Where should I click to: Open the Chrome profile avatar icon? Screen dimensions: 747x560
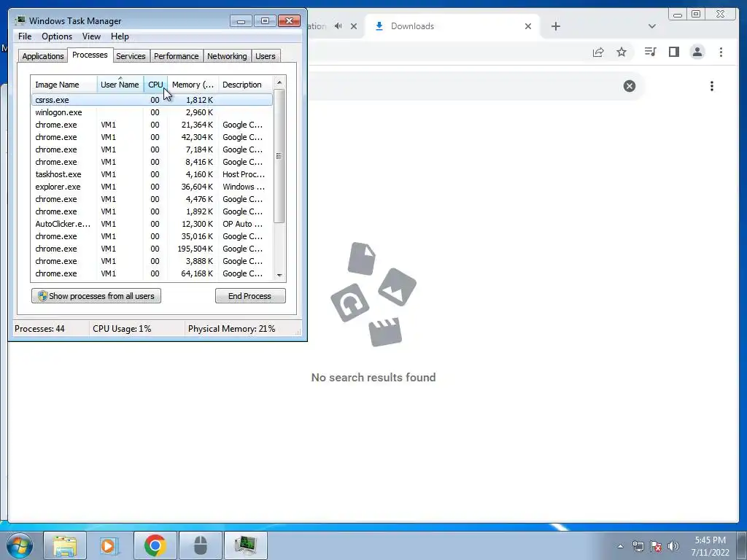[697, 52]
